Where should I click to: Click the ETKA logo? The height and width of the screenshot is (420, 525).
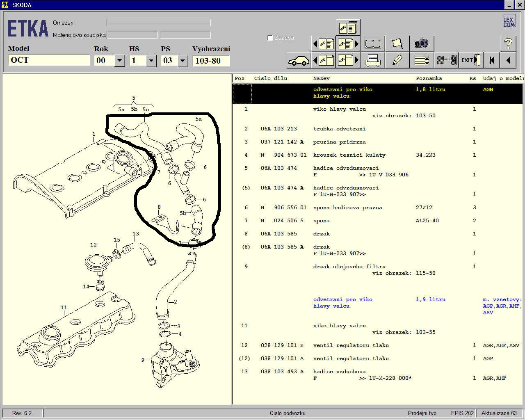point(28,29)
